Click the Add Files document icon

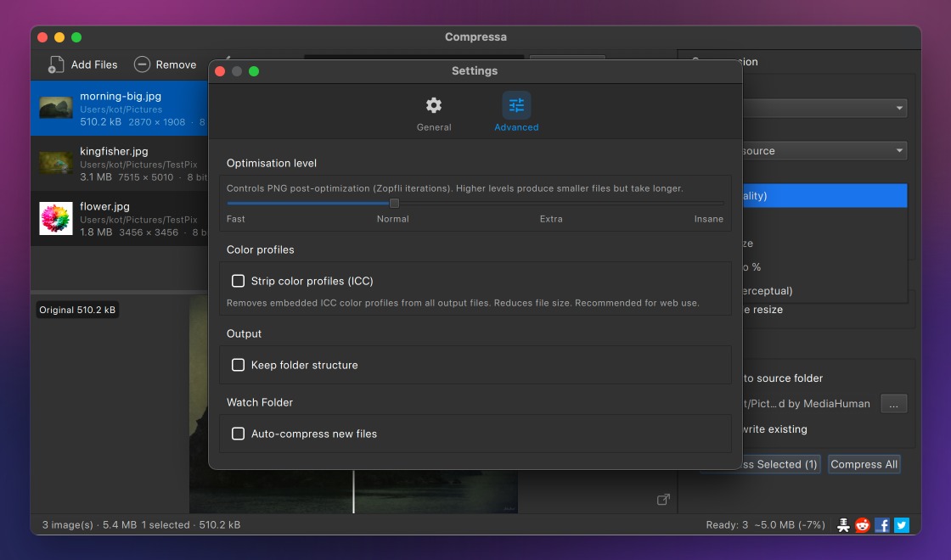pyautogui.click(x=56, y=64)
